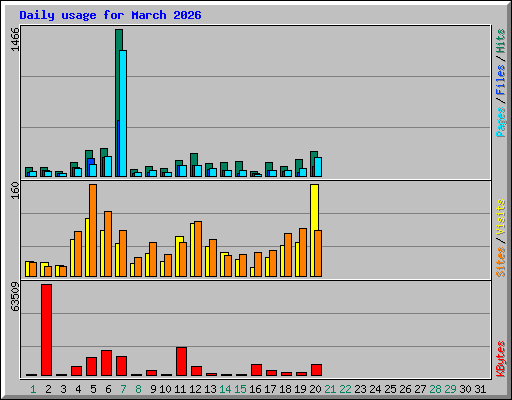Click the 1466 axis value
This screenshot has width=512, height=400.
point(15,39)
